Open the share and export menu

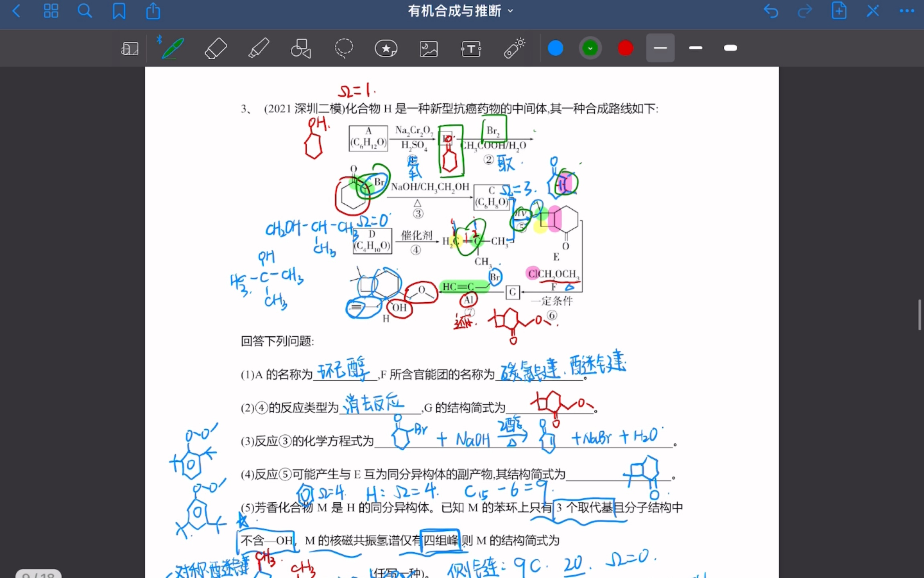153,11
